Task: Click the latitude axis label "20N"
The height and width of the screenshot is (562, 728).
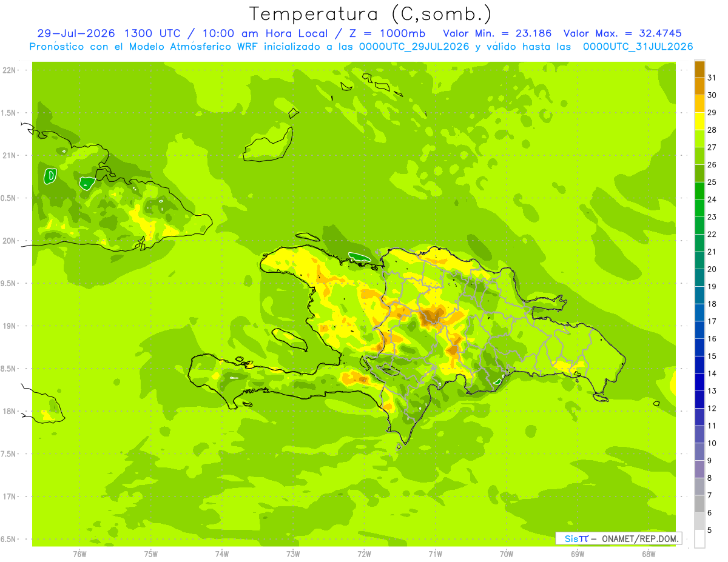Action: [x=10, y=241]
